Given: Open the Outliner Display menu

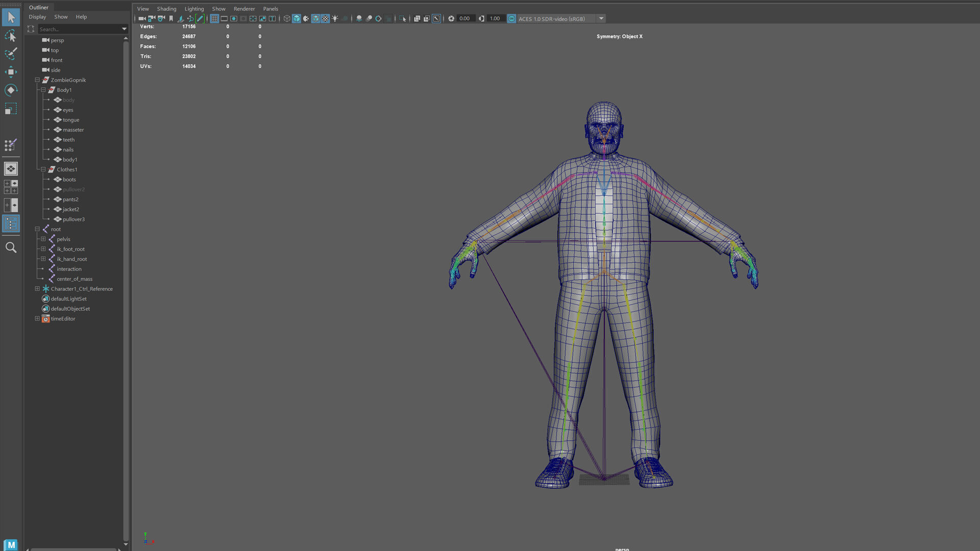Looking at the screenshot, I should 37,17.
